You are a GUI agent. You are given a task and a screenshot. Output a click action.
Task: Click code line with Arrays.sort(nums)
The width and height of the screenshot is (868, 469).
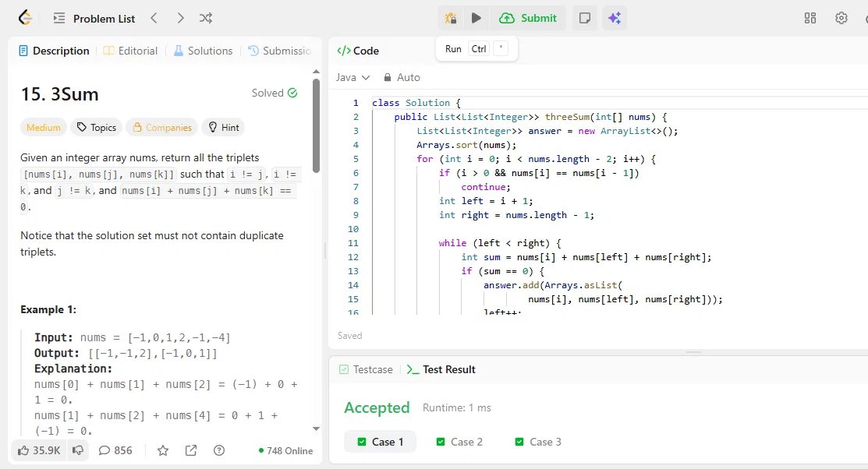click(466, 145)
